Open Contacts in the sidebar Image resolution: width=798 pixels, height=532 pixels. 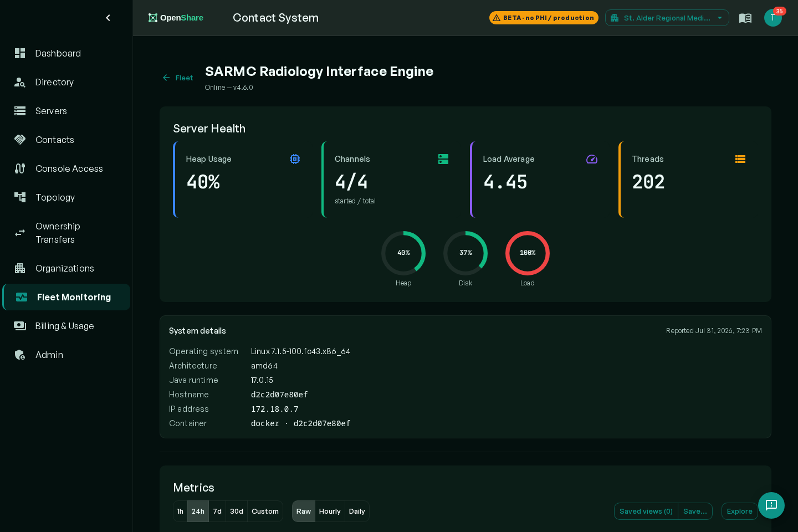66,140
